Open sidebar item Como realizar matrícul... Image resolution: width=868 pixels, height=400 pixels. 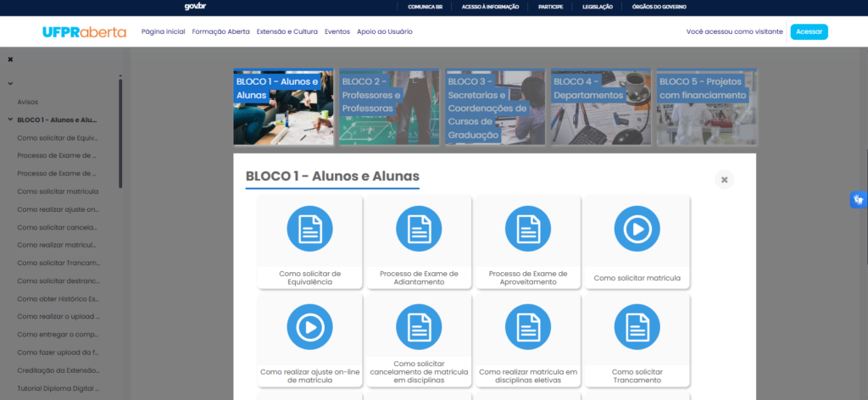[58, 245]
